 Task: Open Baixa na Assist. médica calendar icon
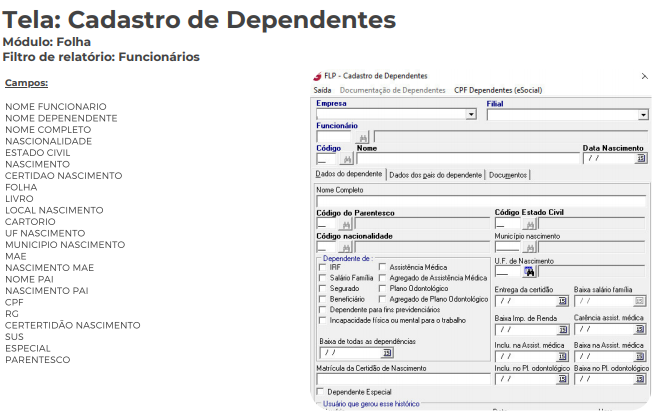[x=639, y=357]
